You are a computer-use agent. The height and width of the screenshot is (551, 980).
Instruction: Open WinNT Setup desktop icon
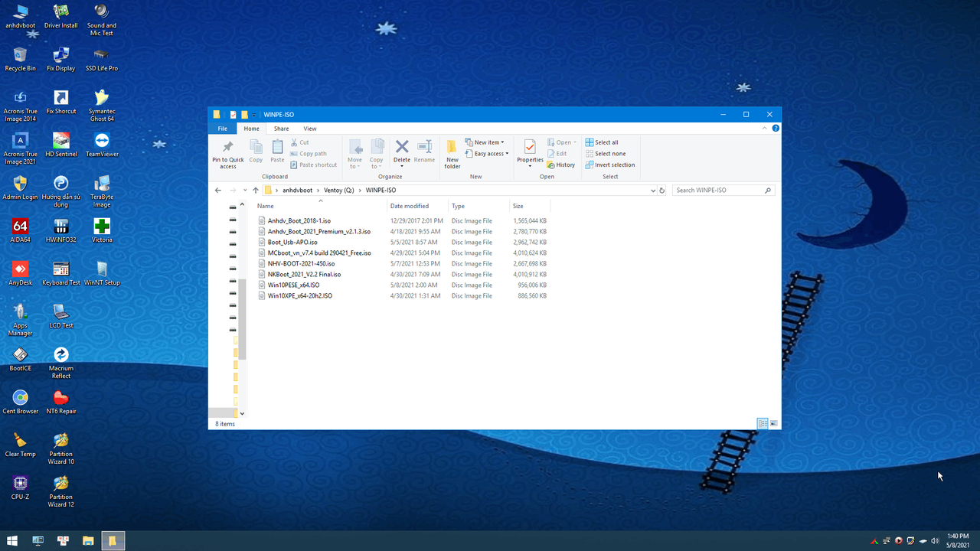101,274
